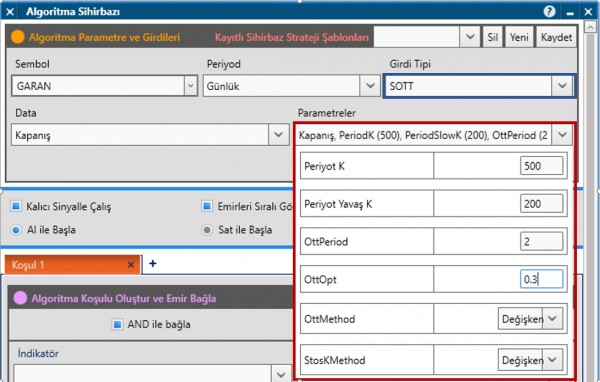The height and width of the screenshot is (382, 600).
Task: Click the Sil button
Action: (x=492, y=37)
